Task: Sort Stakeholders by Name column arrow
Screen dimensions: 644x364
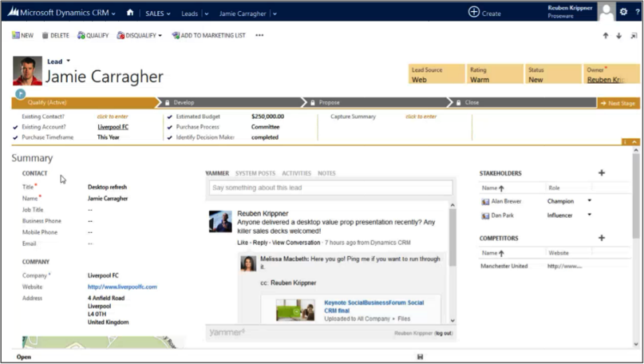Action: click(x=501, y=188)
